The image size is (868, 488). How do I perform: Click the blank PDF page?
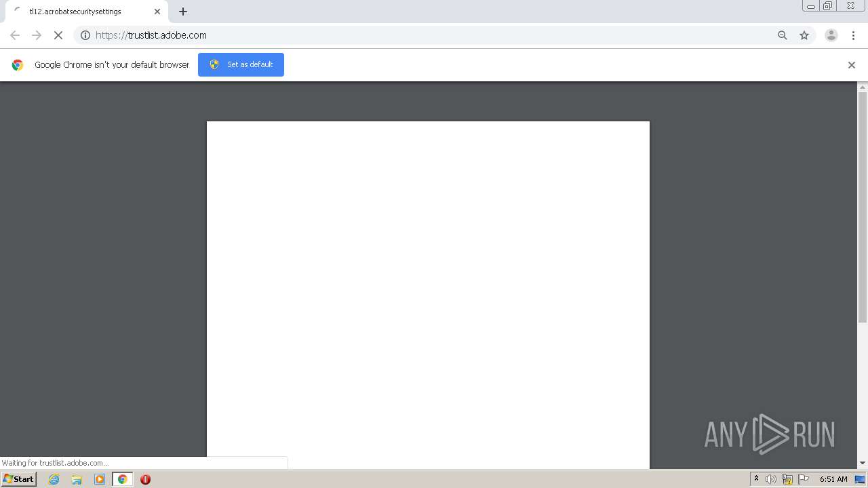pyautogui.click(x=428, y=295)
